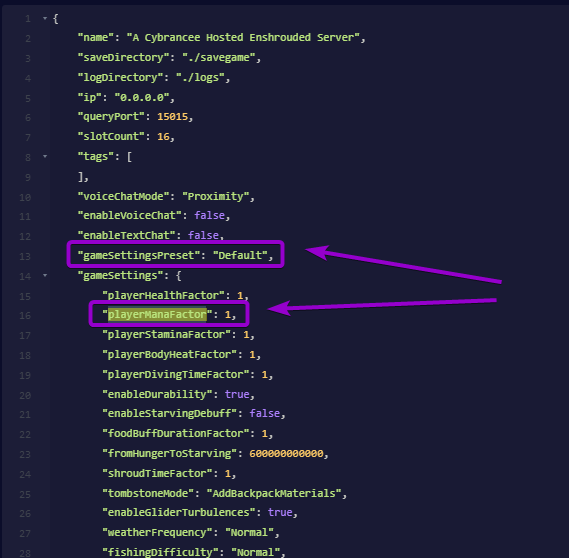Click the "shroudTimeFactor" key

157,473
